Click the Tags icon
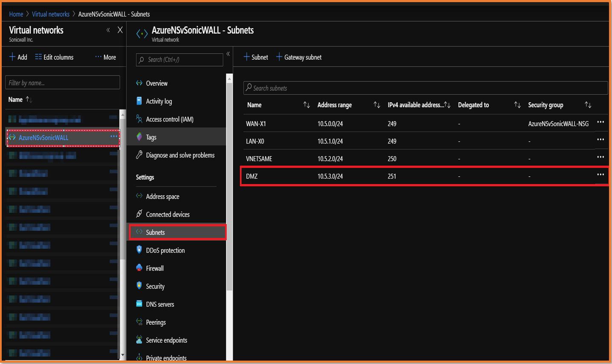The height and width of the screenshot is (364, 612). tap(139, 136)
